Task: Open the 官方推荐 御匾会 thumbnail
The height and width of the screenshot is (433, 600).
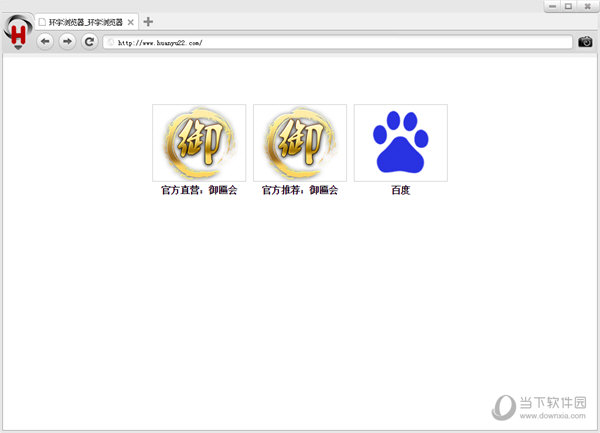Action: point(300,143)
